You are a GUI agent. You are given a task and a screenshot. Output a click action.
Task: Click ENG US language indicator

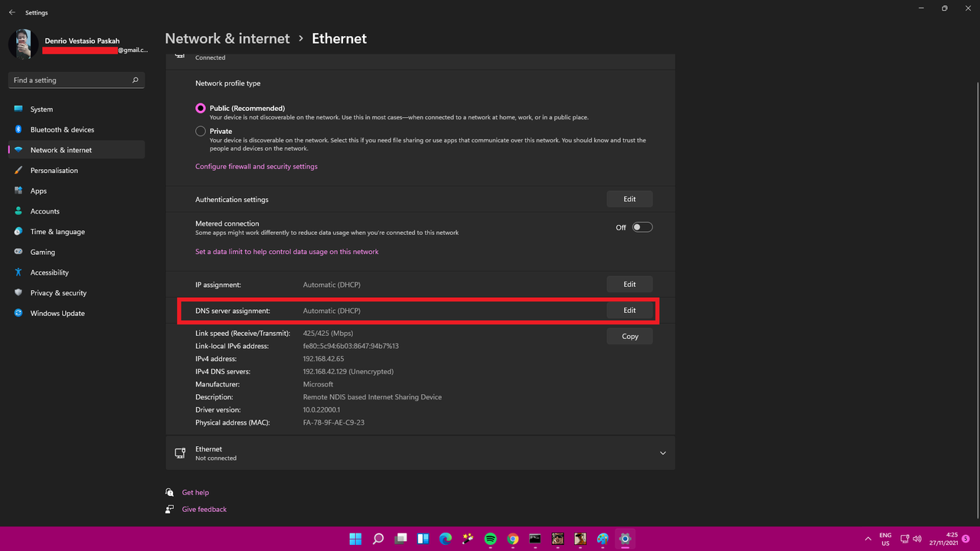pos(885,539)
